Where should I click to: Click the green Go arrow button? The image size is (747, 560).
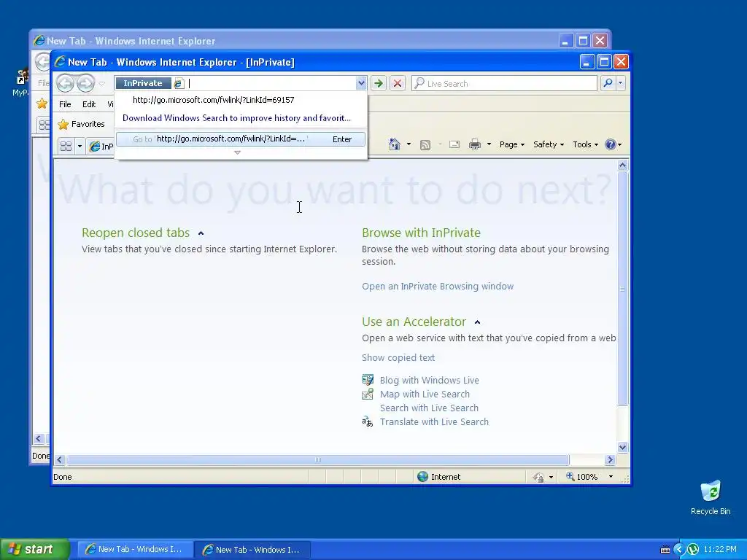[x=379, y=83]
